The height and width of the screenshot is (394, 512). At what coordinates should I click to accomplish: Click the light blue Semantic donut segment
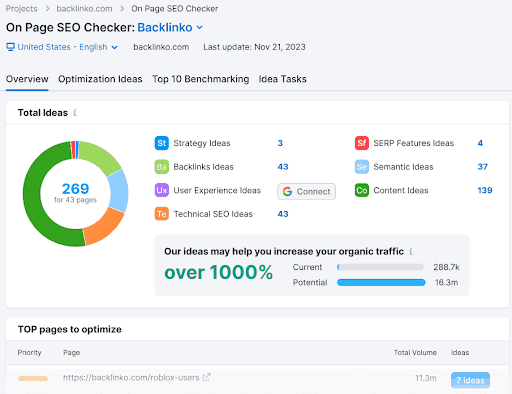point(119,191)
